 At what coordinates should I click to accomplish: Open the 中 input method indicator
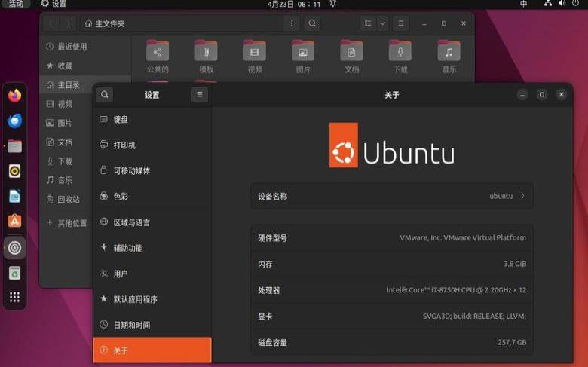[523, 4]
